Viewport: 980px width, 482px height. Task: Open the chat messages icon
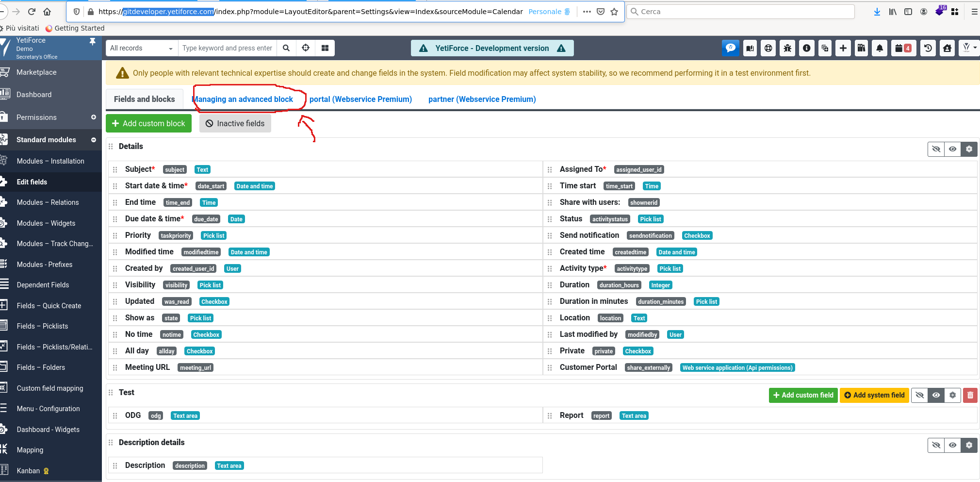(x=731, y=48)
